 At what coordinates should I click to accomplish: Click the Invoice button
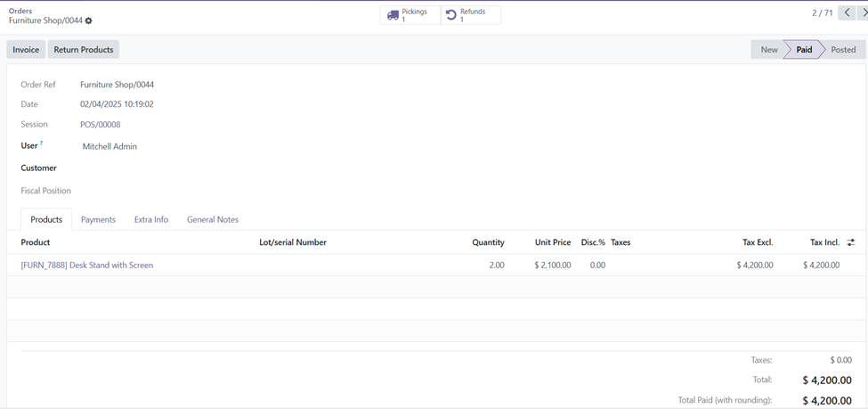tap(26, 50)
